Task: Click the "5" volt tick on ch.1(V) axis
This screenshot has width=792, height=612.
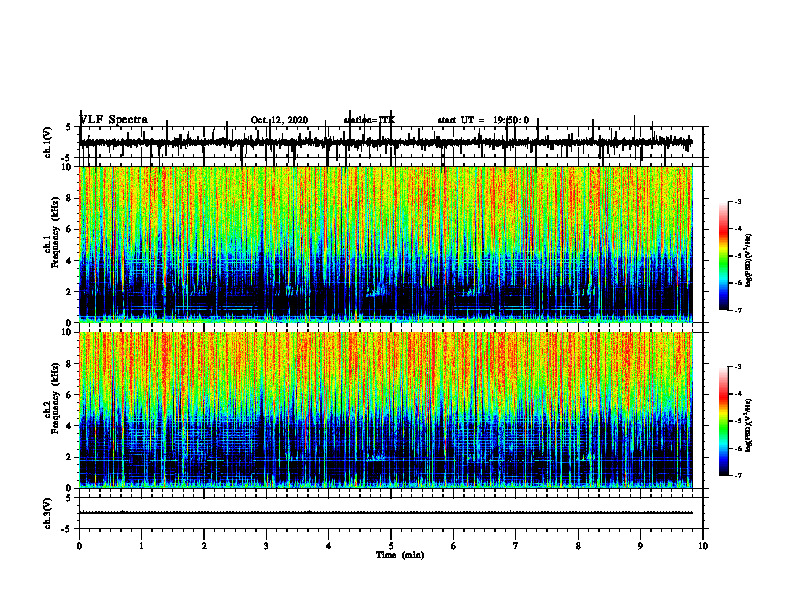Action: tap(68, 128)
